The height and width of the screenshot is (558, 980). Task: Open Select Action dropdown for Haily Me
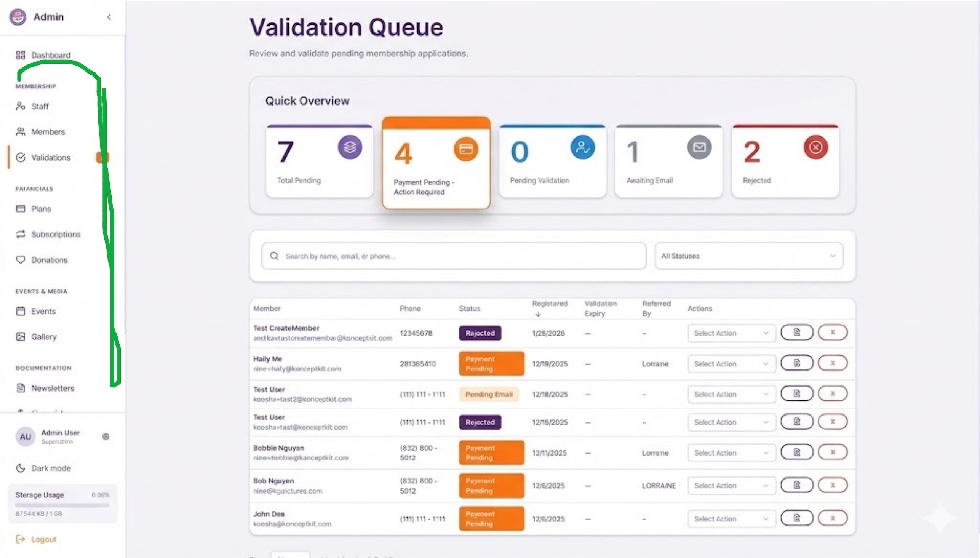pyautogui.click(x=731, y=364)
